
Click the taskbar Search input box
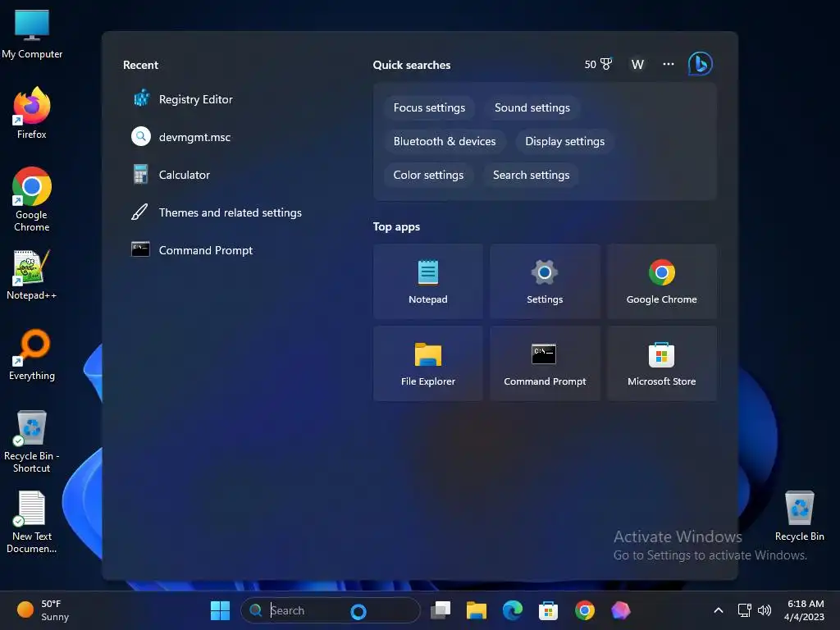(x=331, y=610)
